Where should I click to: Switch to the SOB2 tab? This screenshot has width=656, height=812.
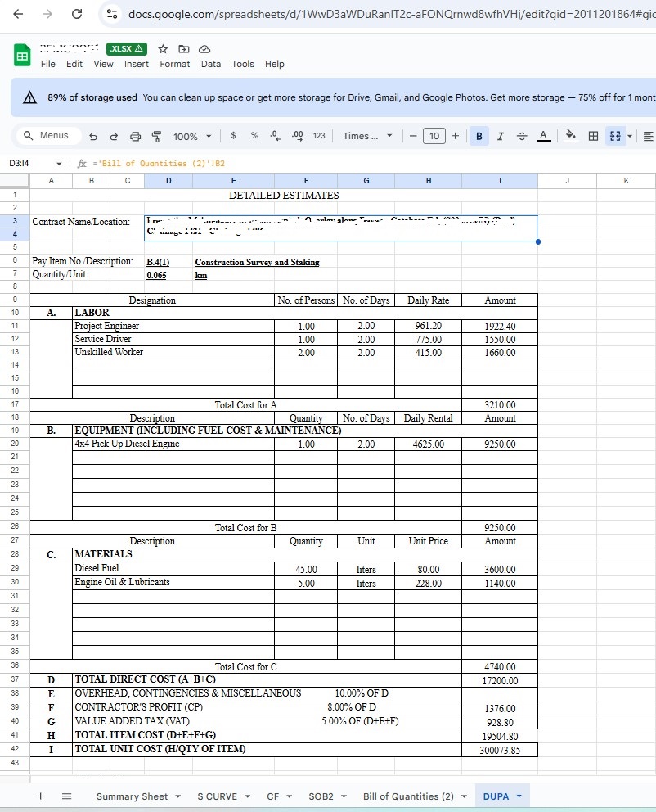click(321, 796)
